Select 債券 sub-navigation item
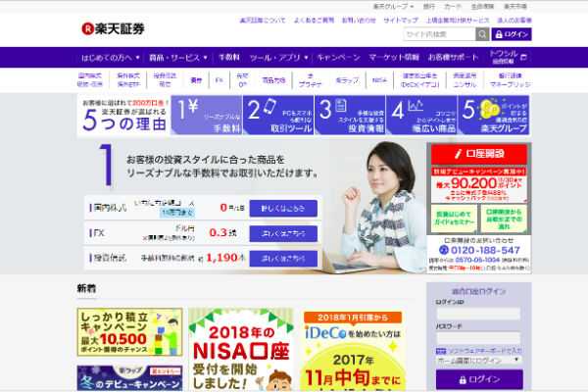The image size is (588, 392). pyautogui.click(x=196, y=80)
